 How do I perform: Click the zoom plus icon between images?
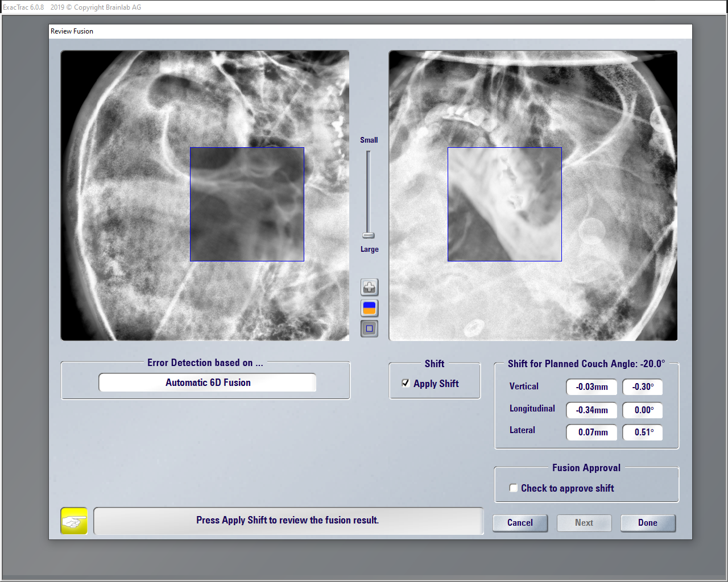click(x=370, y=287)
